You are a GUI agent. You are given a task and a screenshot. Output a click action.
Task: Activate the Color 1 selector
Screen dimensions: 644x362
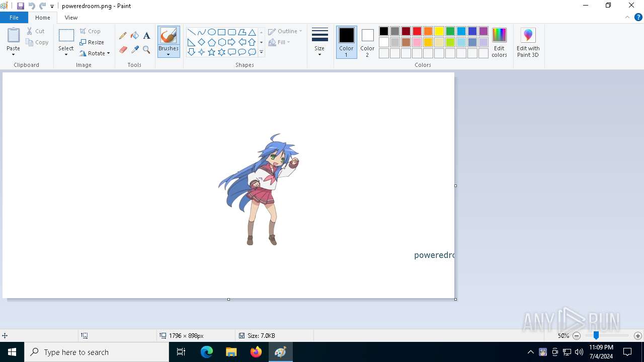click(x=346, y=43)
